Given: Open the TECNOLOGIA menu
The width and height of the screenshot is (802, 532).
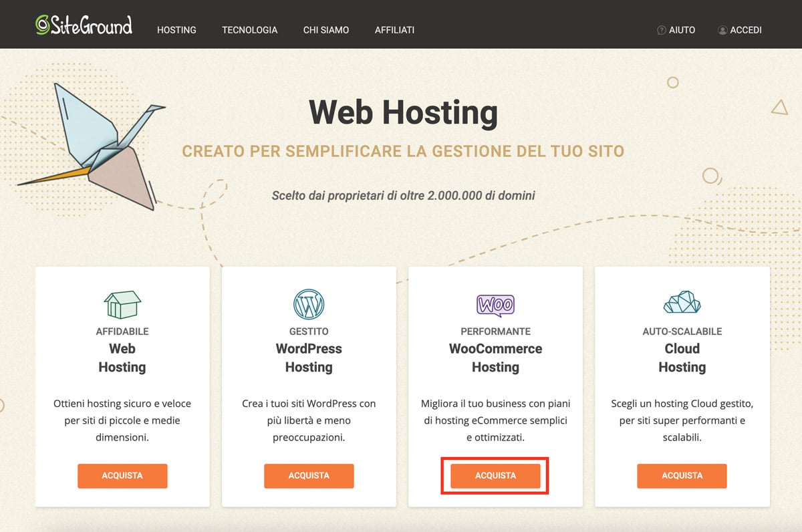Looking at the screenshot, I should pos(249,30).
